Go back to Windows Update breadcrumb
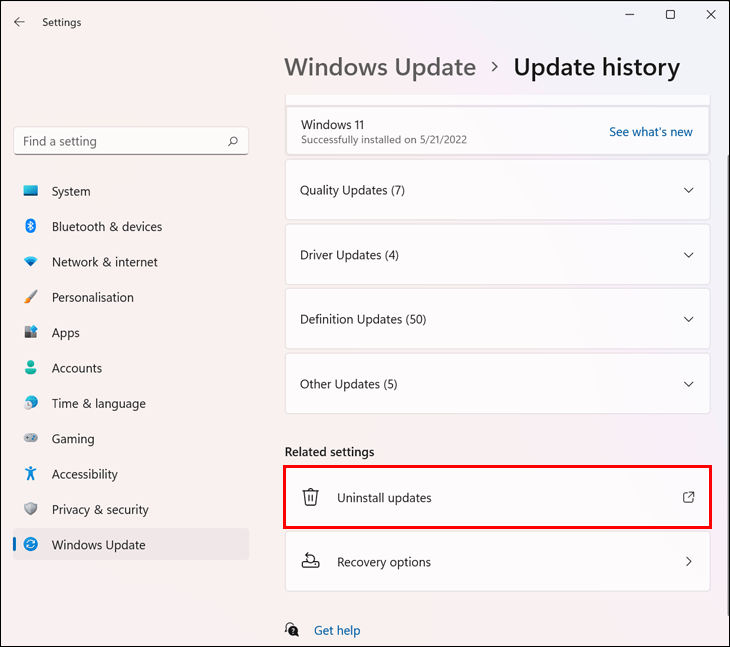Viewport: 730px width, 647px height. (380, 67)
